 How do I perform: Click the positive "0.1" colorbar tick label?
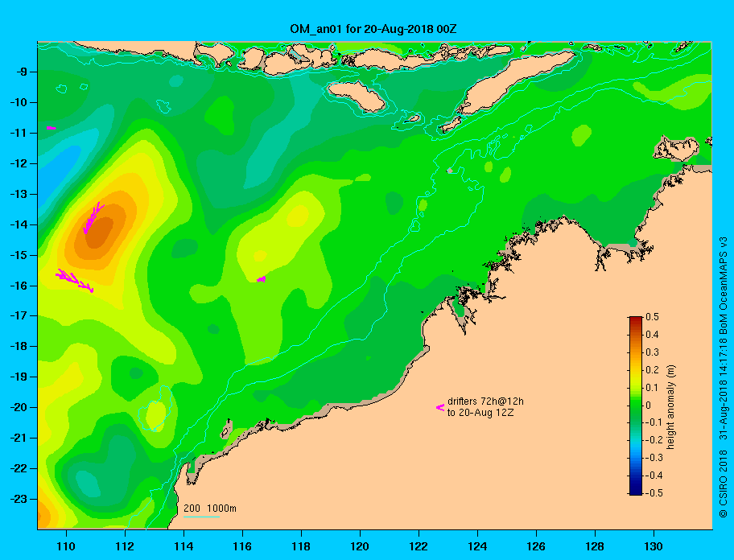(x=652, y=387)
